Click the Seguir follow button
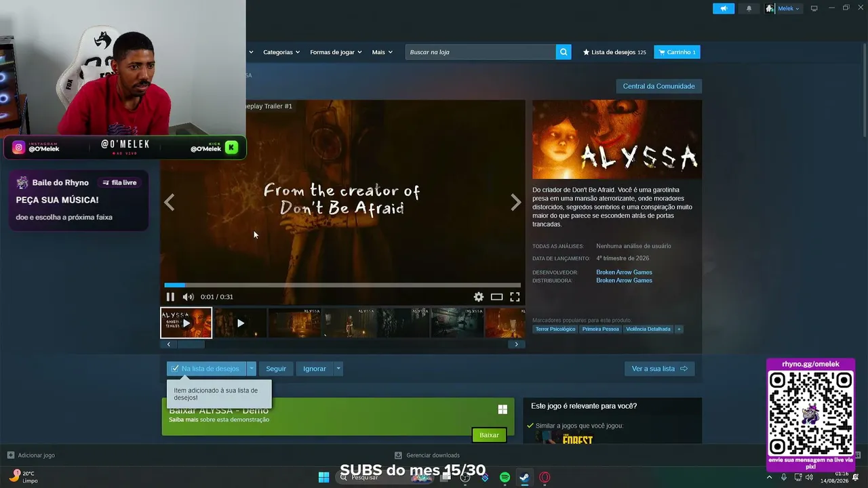868x488 pixels. [276, 369]
